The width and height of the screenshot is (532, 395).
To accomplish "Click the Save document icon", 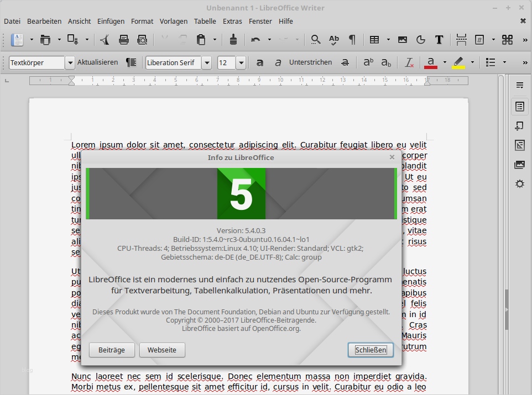I will 73,40.
